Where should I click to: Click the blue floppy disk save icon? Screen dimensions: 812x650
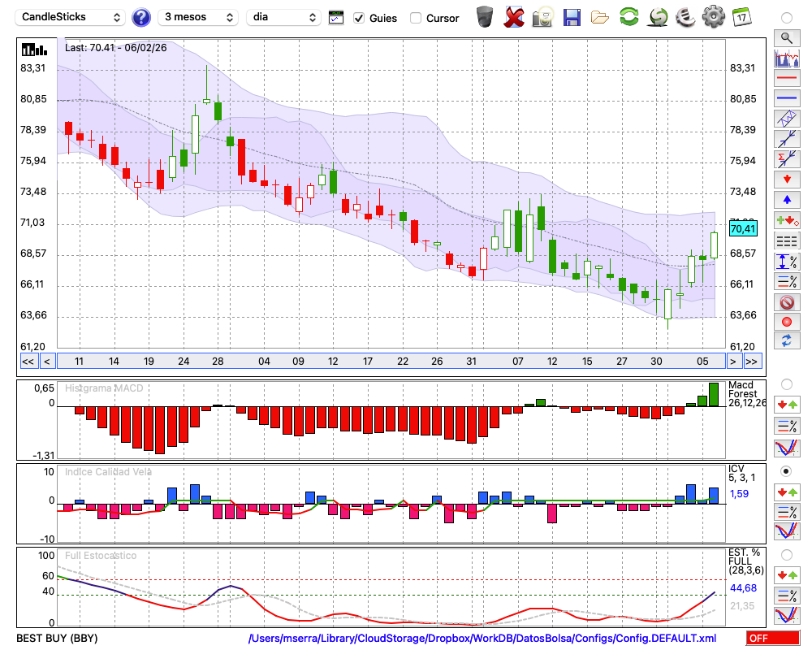[572, 17]
